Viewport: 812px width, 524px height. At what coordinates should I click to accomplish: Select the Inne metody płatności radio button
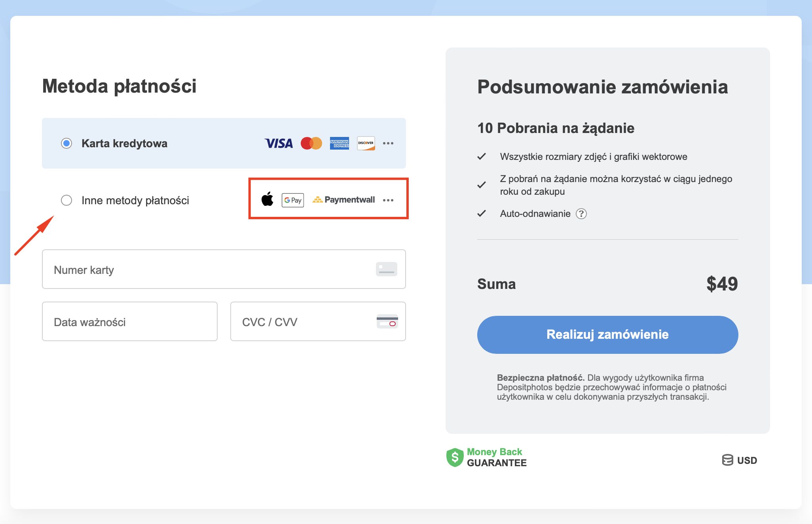pos(66,200)
